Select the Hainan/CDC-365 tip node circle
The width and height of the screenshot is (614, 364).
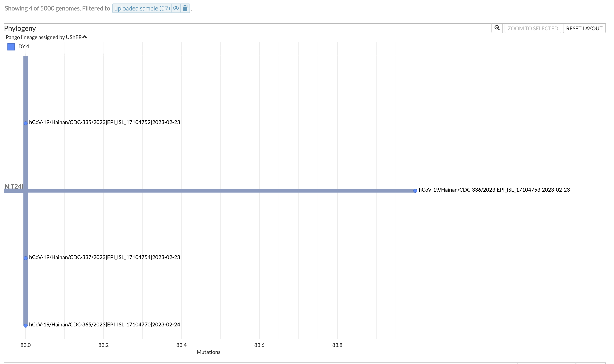(x=26, y=326)
